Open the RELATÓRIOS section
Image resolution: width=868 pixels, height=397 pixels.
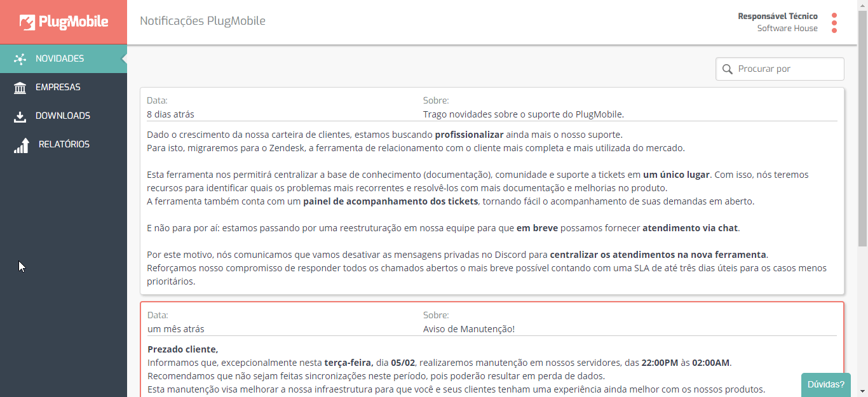64,144
